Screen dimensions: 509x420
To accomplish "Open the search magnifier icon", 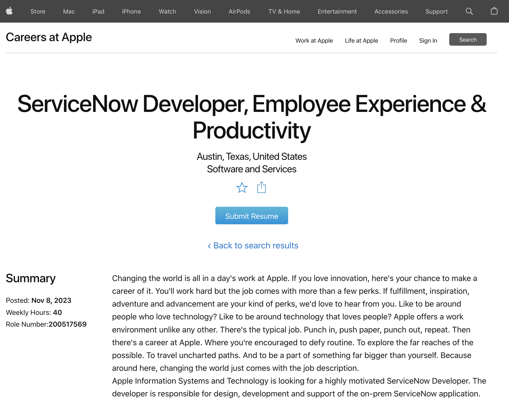I will [x=469, y=11].
